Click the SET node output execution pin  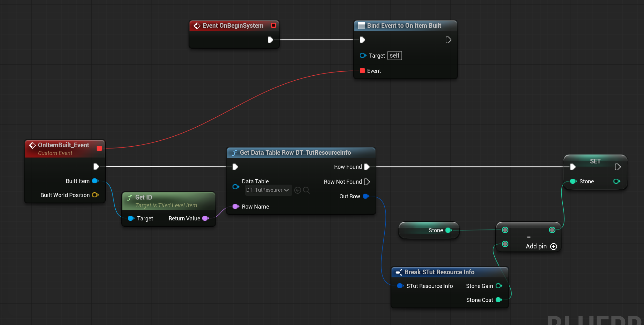point(617,167)
